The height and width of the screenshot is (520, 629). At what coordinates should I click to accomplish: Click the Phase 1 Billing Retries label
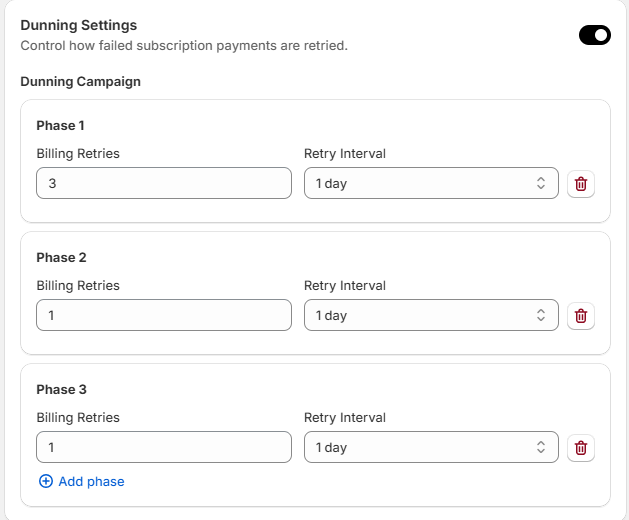(78, 153)
